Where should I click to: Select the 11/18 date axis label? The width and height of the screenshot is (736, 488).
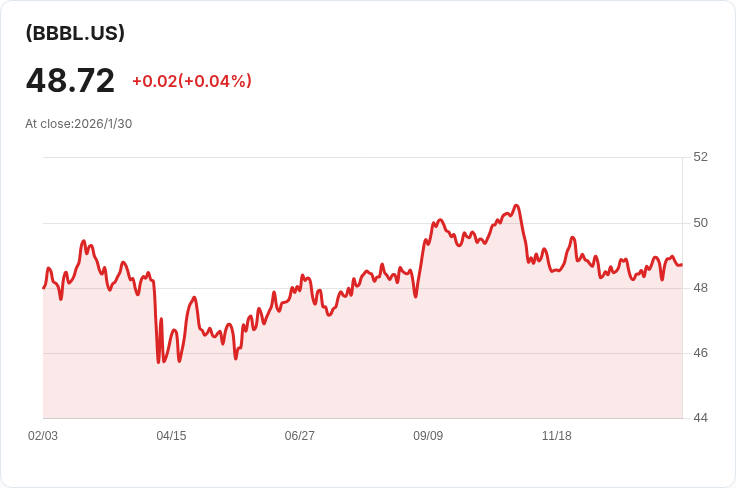click(556, 436)
